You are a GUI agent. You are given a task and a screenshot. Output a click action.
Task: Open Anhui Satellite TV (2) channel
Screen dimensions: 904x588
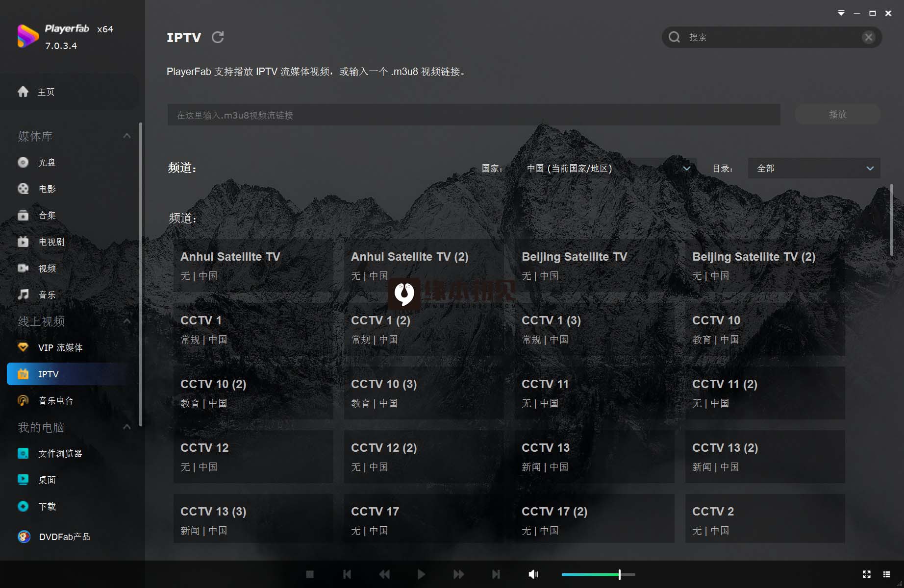tap(424, 266)
